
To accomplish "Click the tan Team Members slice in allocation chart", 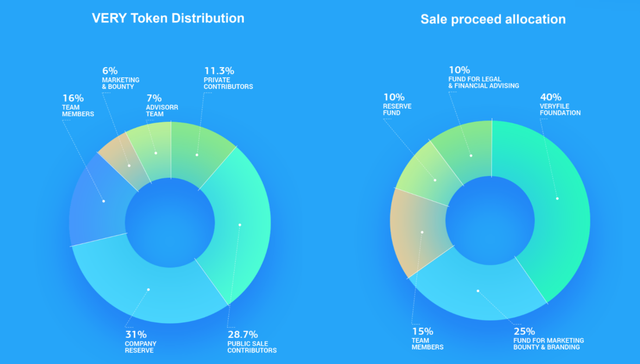I will (x=416, y=233).
